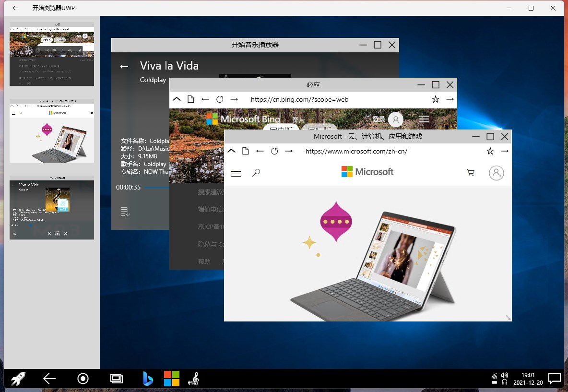Collapse the toolbar in the Bing window
Image resolution: width=568 pixels, height=392 pixels.
pyautogui.click(x=177, y=99)
